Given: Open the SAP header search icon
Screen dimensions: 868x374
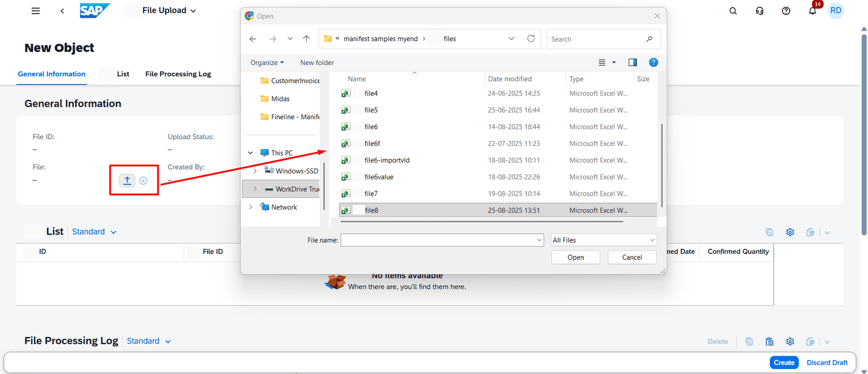Looking at the screenshot, I should (733, 11).
